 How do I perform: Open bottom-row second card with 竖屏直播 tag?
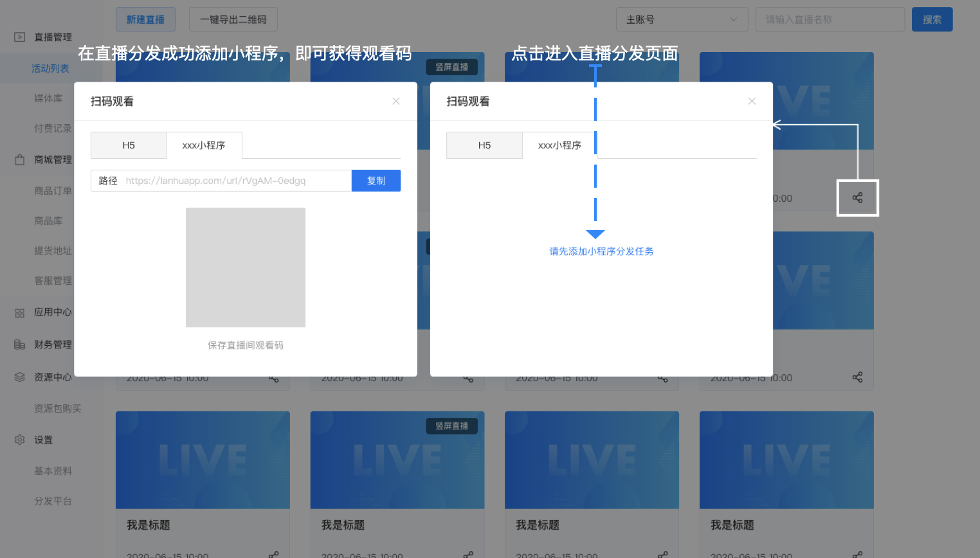397,460
